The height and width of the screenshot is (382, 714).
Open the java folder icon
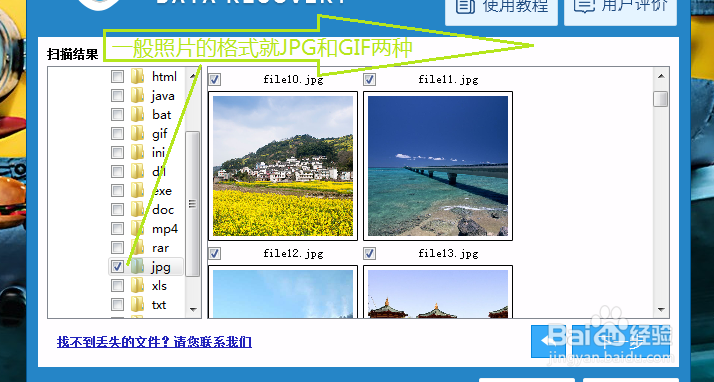(137, 95)
